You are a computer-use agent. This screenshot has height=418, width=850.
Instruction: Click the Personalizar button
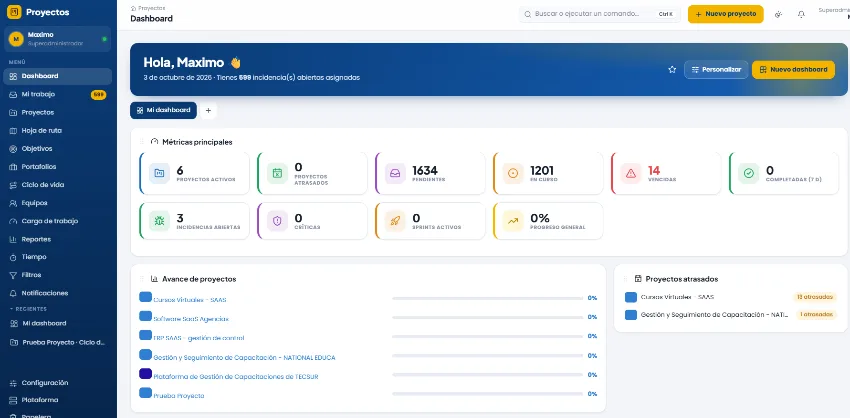[x=716, y=69]
